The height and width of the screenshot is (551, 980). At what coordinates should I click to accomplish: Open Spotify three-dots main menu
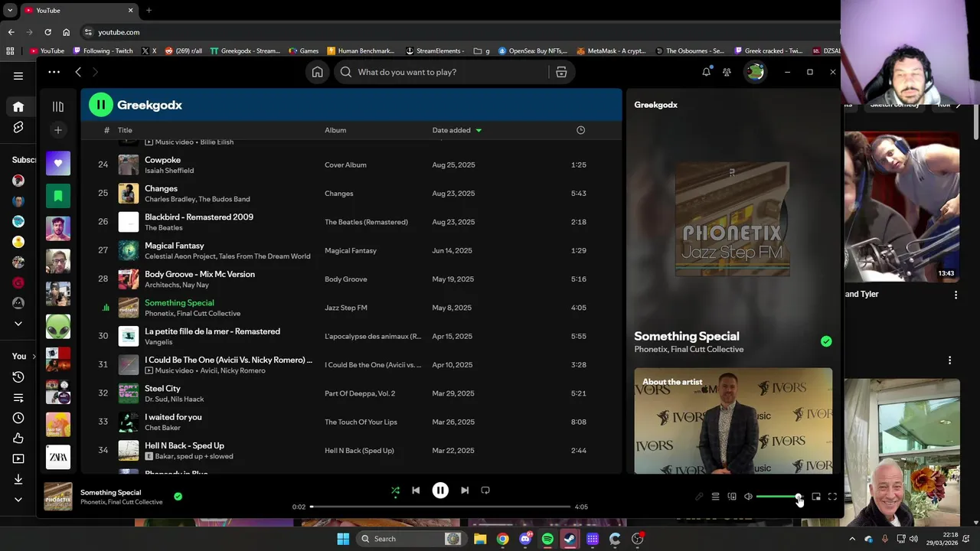click(x=54, y=72)
